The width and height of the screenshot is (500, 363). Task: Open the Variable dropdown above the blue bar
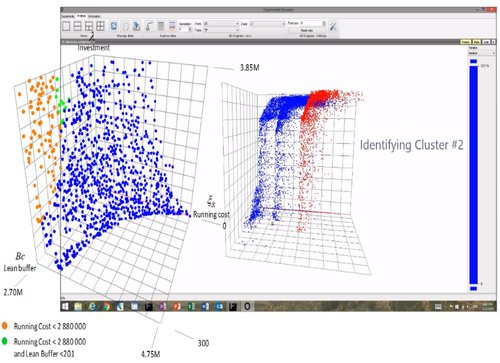[x=482, y=53]
